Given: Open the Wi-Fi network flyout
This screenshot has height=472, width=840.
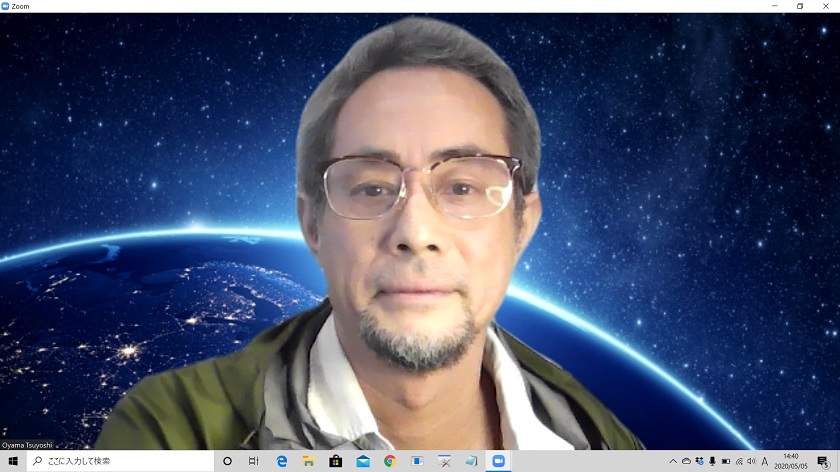Looking at the screenshot, I should tap(739, 461).
